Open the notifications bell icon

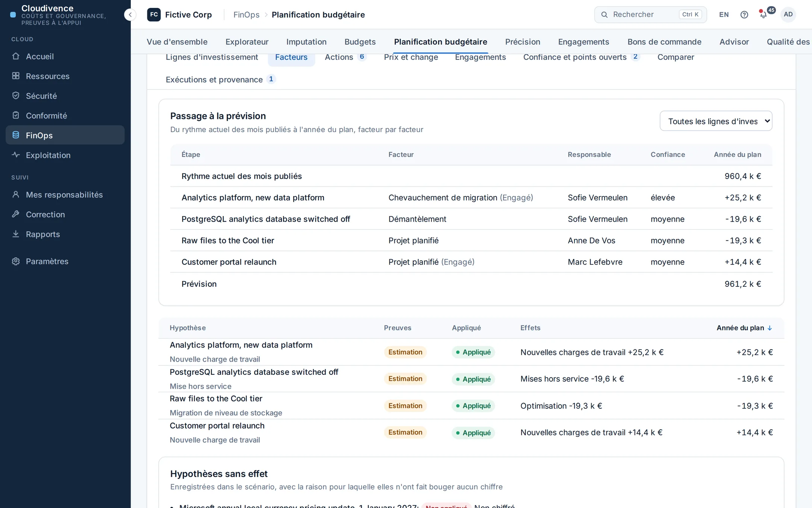763,15
